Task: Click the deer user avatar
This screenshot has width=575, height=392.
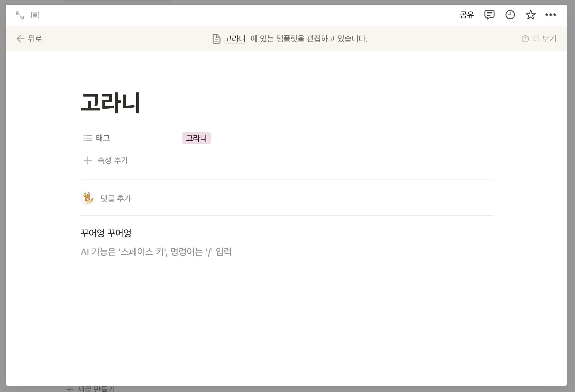Action: coord(88,198)
